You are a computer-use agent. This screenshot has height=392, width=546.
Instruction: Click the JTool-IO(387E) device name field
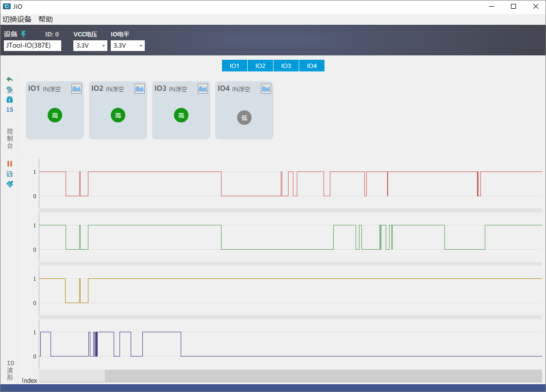(33, 46)
